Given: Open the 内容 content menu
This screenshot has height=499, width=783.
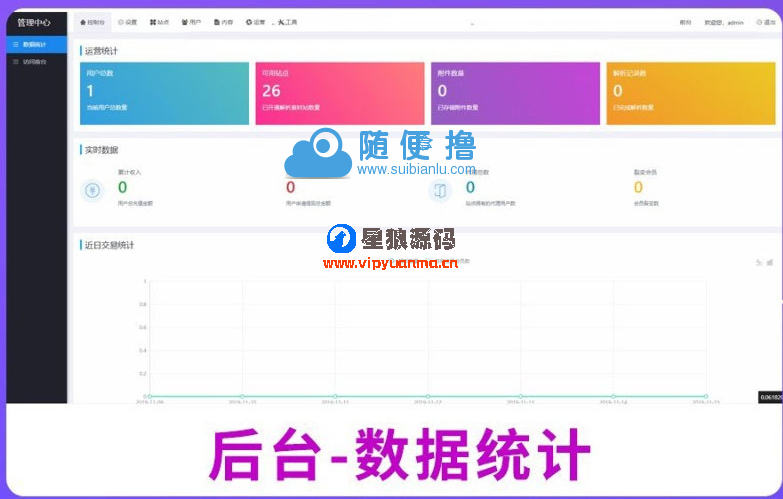Looking at the screenshot, I should click(x=223, y=22).
